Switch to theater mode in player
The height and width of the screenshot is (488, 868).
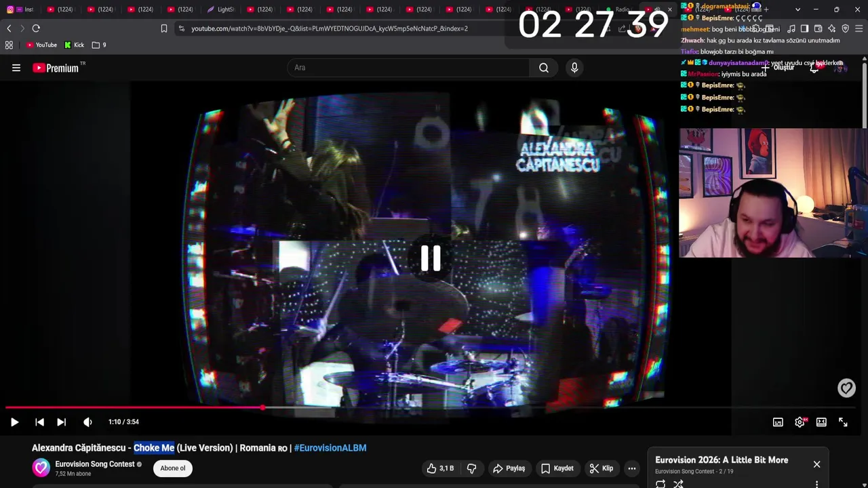821,422
